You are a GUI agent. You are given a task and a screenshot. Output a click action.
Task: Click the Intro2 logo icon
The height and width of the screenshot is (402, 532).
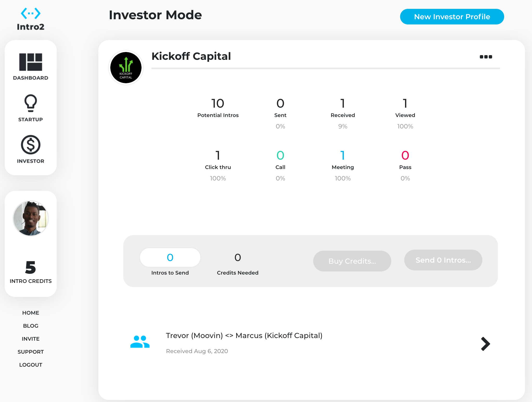click(31, 14)
